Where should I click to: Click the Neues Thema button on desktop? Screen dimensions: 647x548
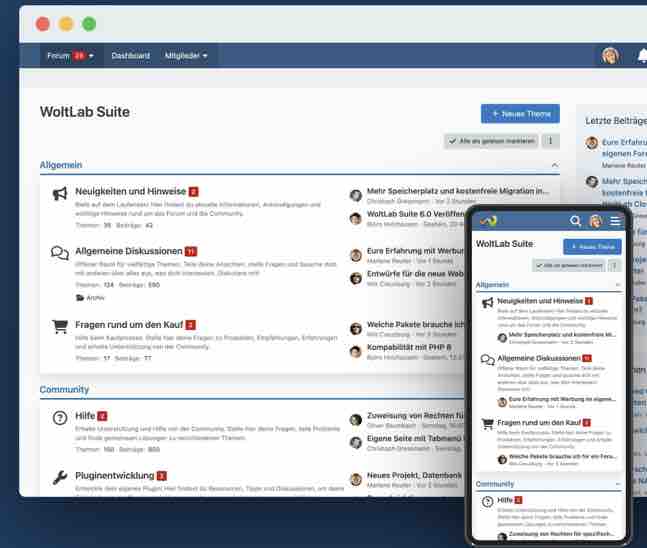point(520,113)
